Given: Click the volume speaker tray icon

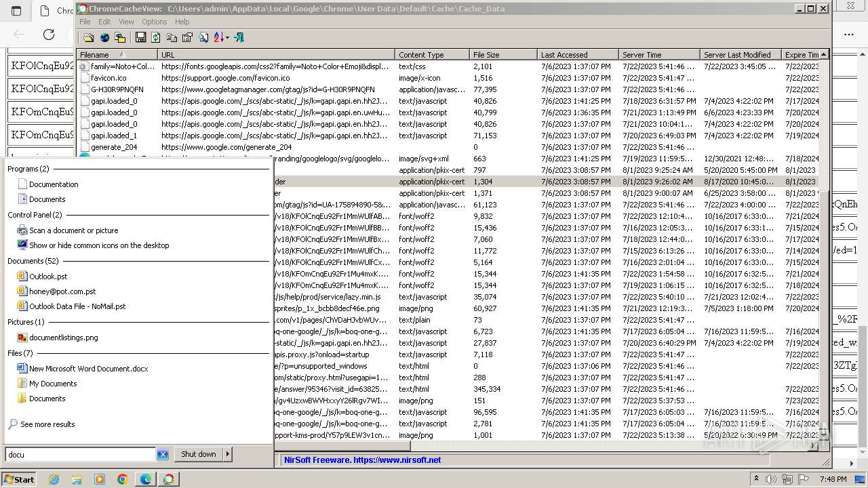Looking at the screenshot, I should (772, 479).
